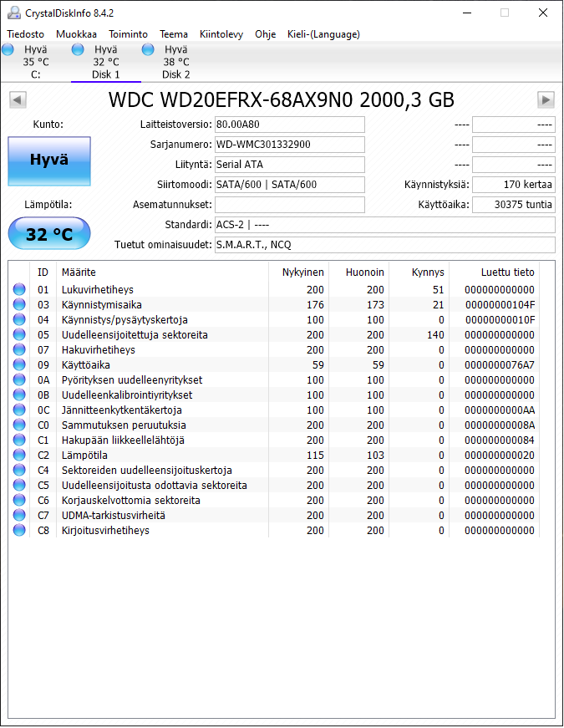
Task: Click status orb for Sektoreiden uudelleensijoituskertoja
Action: (19, 470)
